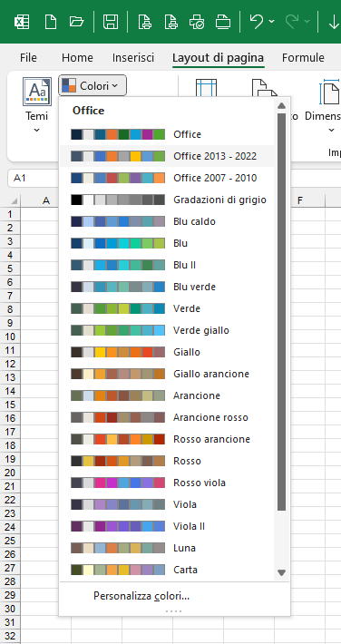Open the File menu tab
This screenshot has width=341, height=644.
28,57
